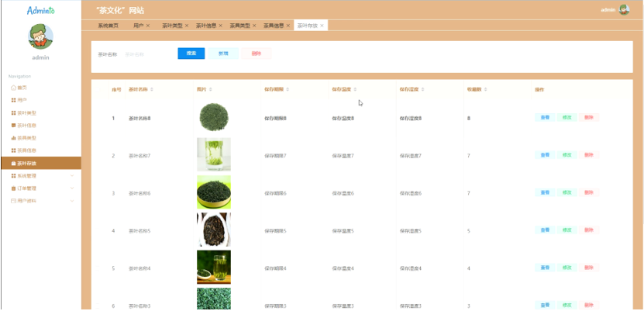Close the 茶叶信息 tab with its X
644x311 pixels.
point(220,26)
